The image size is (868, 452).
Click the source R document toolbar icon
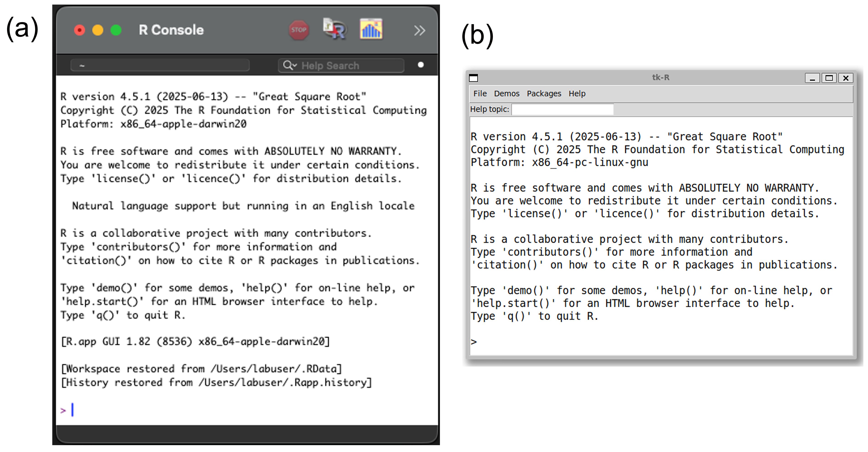[x=335, y=30]
